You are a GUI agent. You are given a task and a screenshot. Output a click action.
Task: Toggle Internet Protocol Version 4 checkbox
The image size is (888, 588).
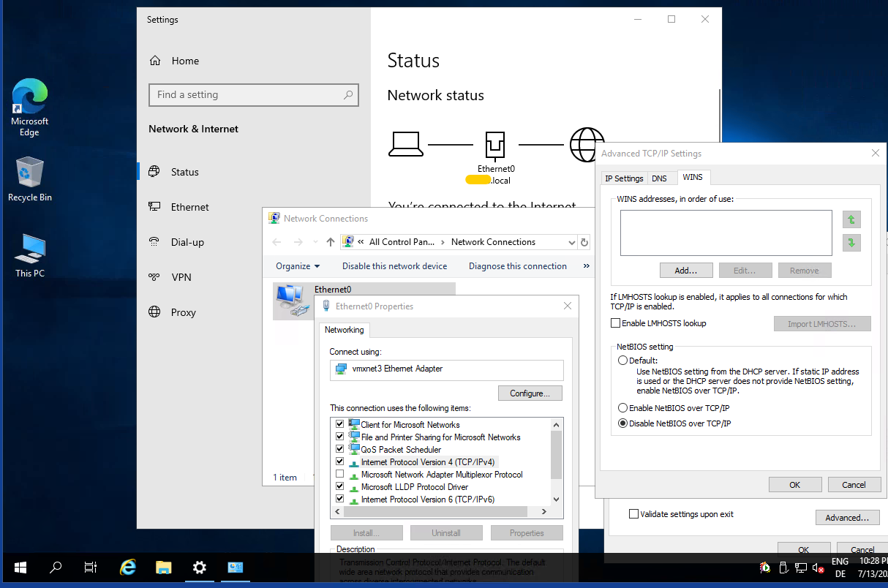pos(339,461)
